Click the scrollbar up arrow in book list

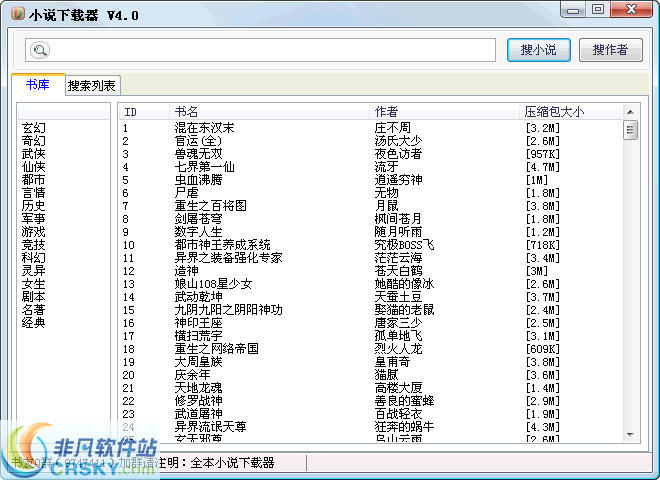click(x=630, y=112)
